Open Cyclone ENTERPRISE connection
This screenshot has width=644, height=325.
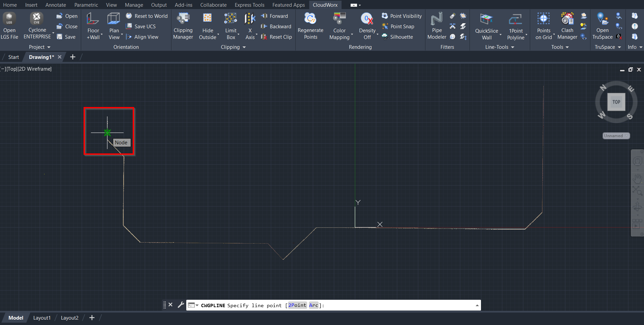tap(37, 19)
